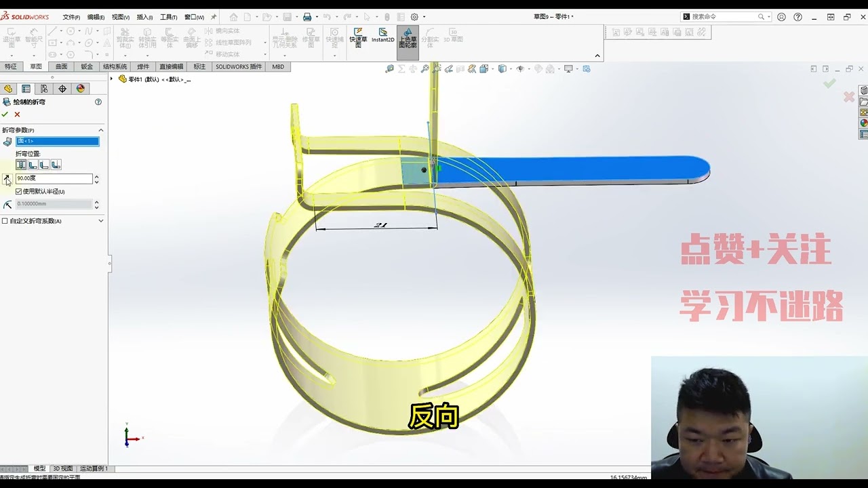Toggle the Instant2D tool

(382, 36)
